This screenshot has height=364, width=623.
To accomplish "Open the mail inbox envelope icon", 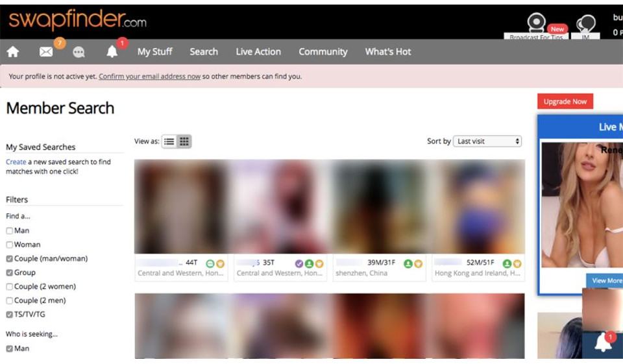I will point(46,52).
